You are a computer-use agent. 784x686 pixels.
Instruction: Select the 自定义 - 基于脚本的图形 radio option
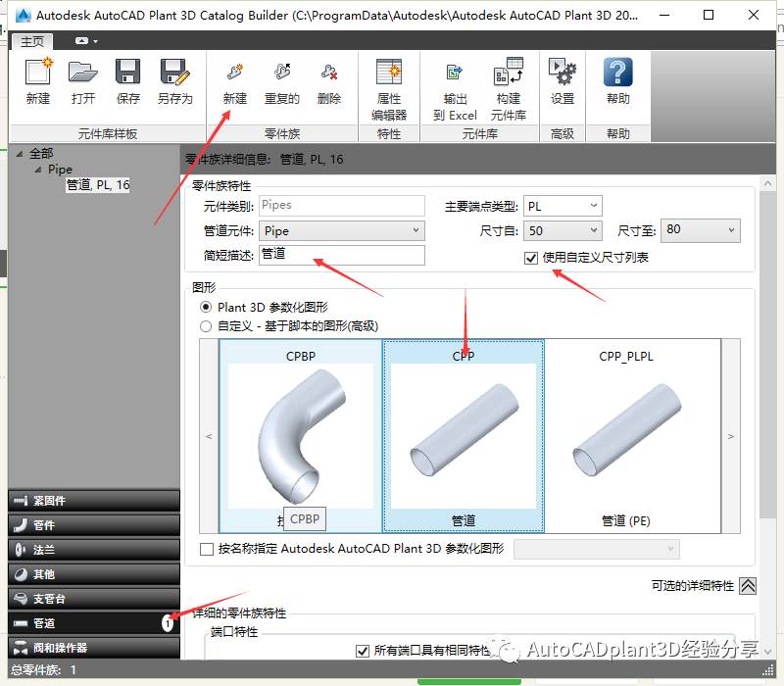(x=206, y=326)
